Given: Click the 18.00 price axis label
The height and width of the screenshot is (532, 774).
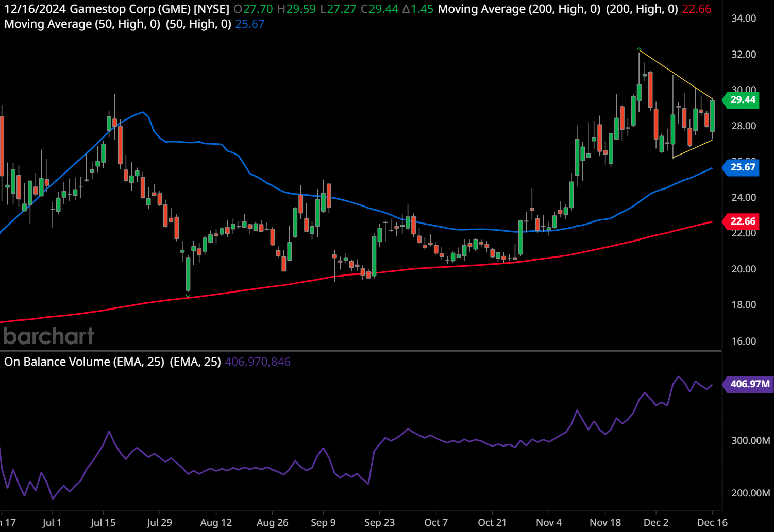Looking at the screenshot, I should (744, 304).
